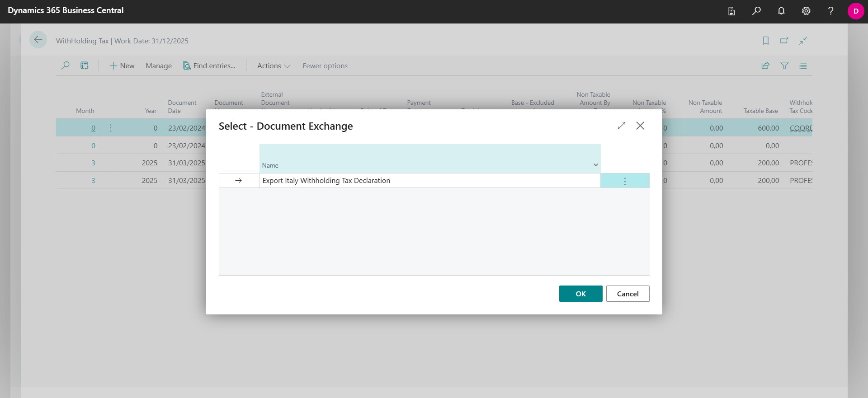Open the search magnifier in top bar
The width and height of the screenshot is (868, 398).
click(756, 11)
